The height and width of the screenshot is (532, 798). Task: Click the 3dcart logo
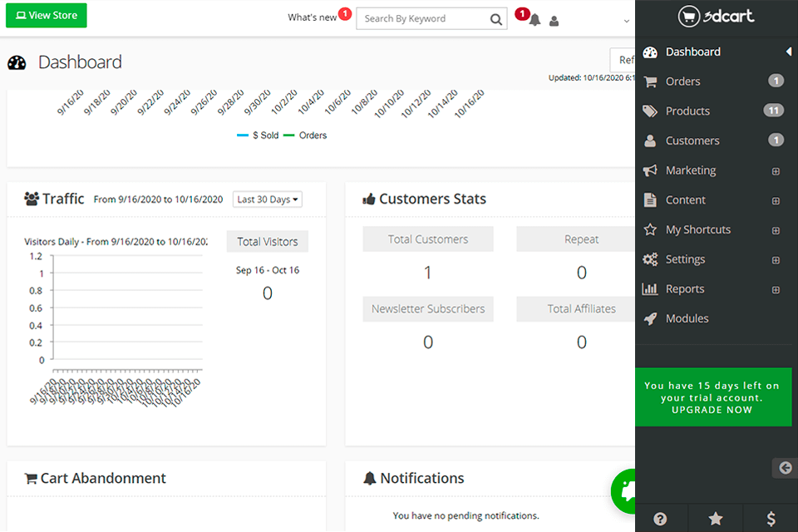[x=716, y=16]
